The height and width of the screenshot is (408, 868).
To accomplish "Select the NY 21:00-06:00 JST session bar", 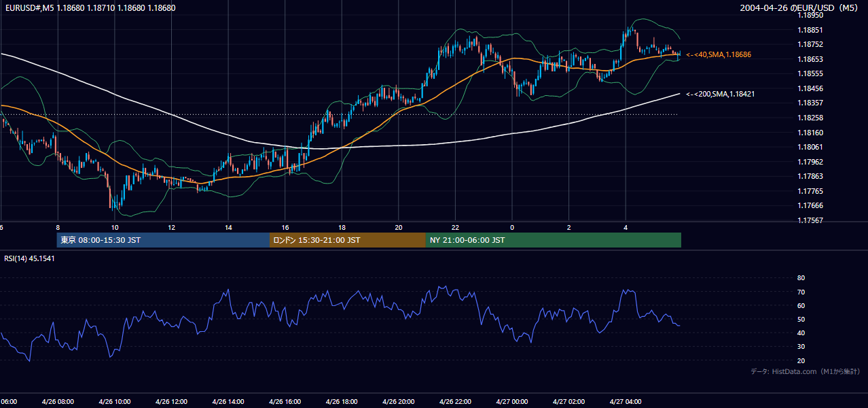I will click(554, 240).
